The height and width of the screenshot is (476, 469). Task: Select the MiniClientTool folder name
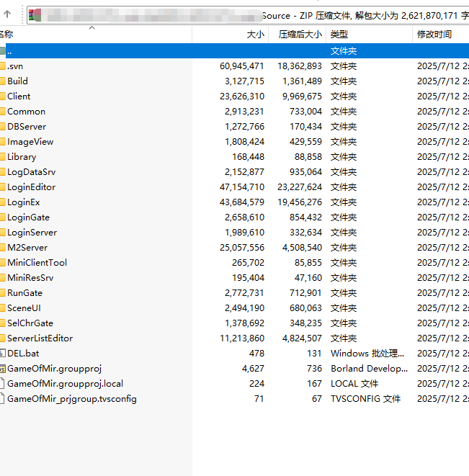pos(37,263)
